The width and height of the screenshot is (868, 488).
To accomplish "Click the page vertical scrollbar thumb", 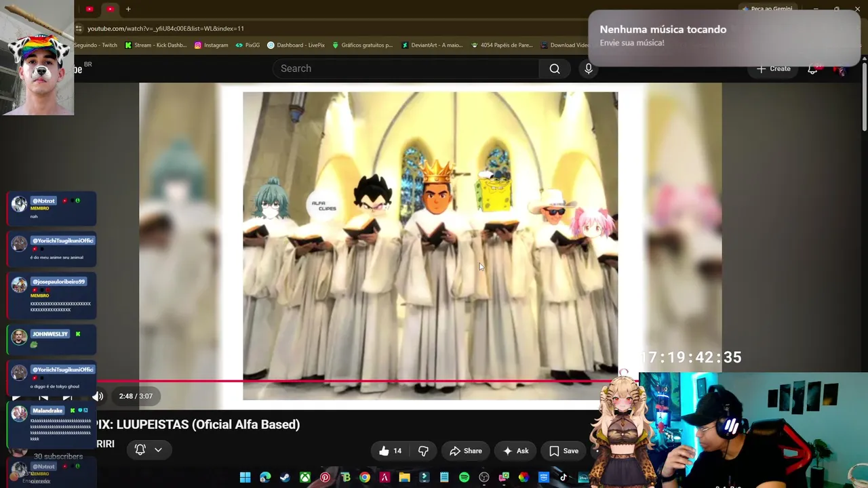I will [x=864, y=96].
